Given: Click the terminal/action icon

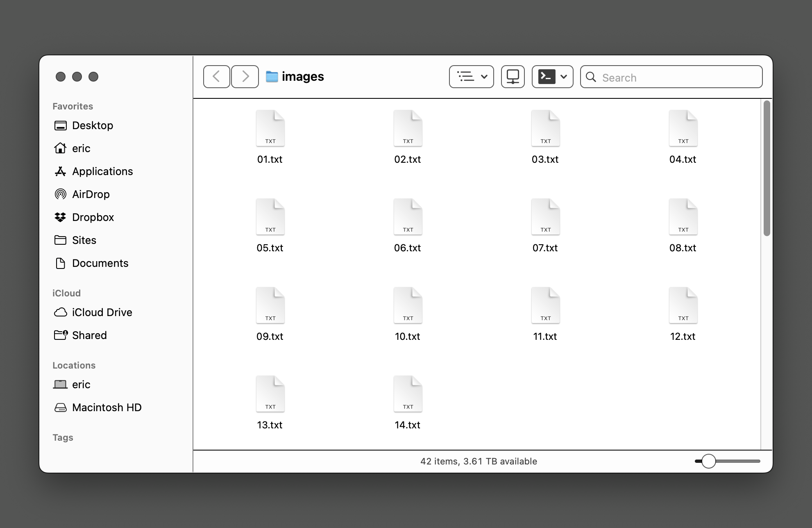Looking at the screenshot, I should (x=545, y=77).
